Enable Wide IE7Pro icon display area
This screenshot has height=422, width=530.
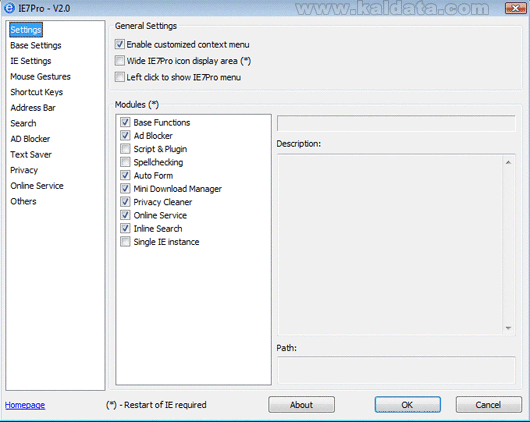(x=119, y=61)
